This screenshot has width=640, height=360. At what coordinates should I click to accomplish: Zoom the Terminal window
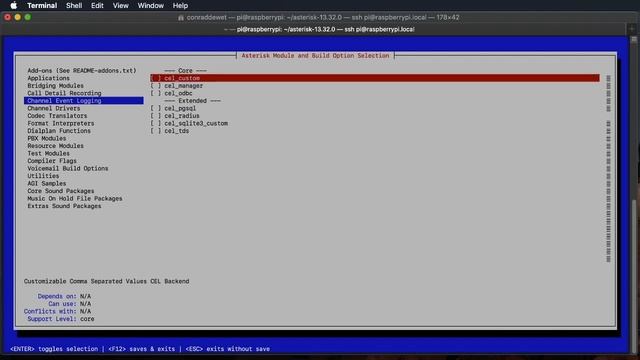(28, 17)
